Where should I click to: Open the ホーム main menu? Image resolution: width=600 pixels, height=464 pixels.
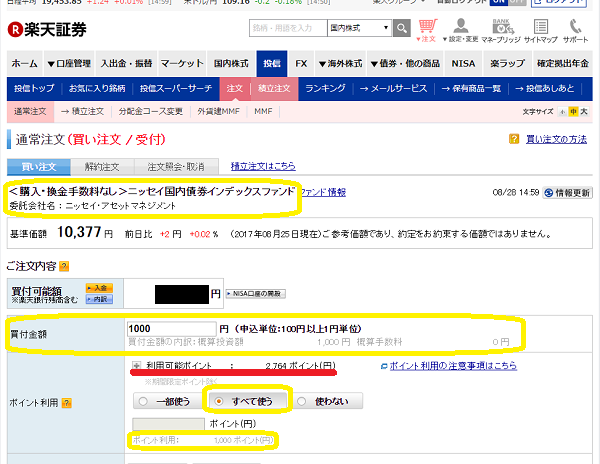[24, 63]
